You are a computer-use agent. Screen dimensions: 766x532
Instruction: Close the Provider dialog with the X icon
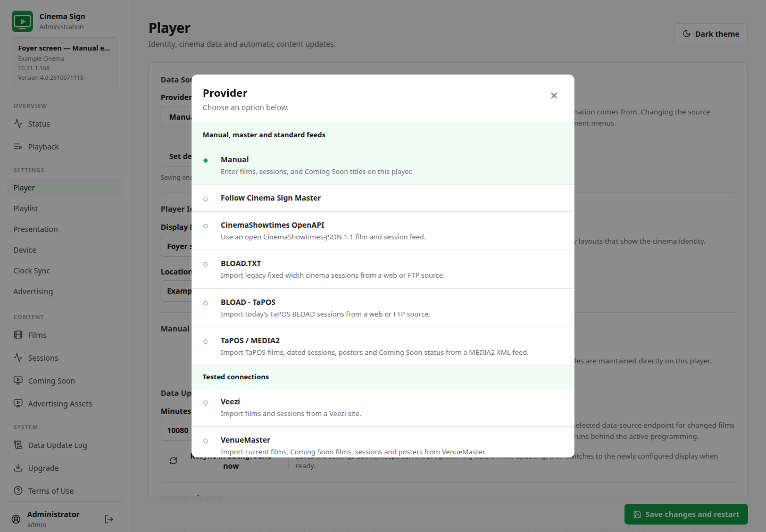coord(554,96)
